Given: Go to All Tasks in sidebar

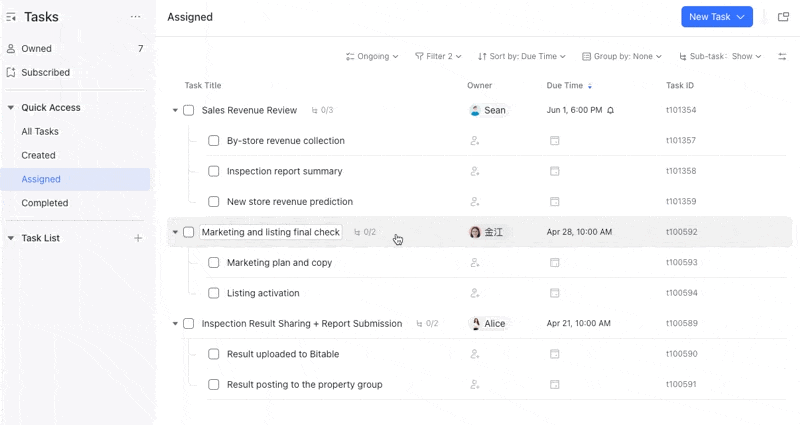Looking at the screenshot, I should point(40,131).
